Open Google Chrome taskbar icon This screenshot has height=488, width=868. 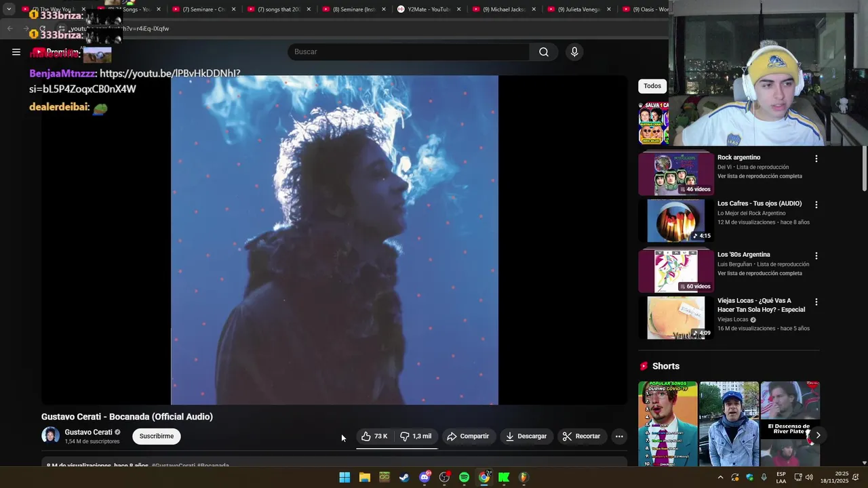(x=484, y=477)
